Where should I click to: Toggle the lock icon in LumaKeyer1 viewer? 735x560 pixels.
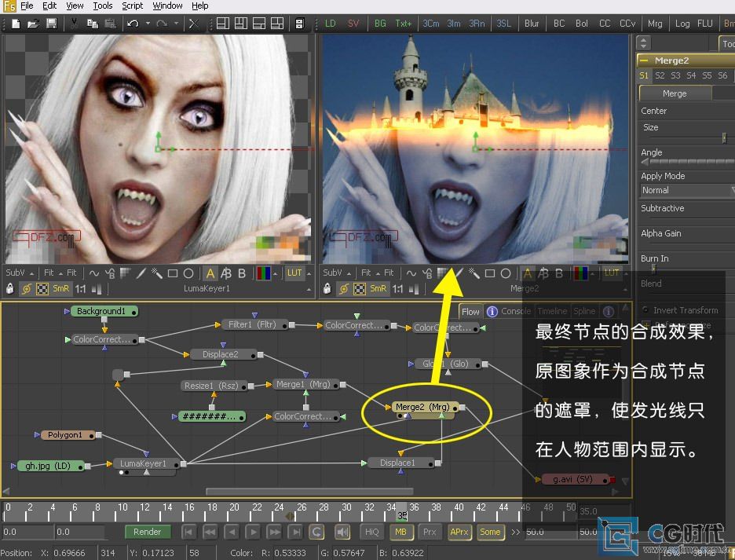[10, 288]
